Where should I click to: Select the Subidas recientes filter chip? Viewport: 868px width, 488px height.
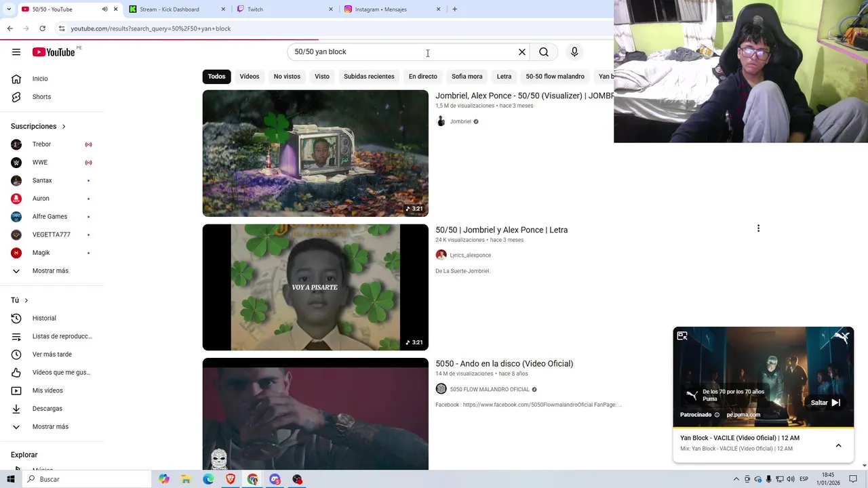[x=369, y=77]
